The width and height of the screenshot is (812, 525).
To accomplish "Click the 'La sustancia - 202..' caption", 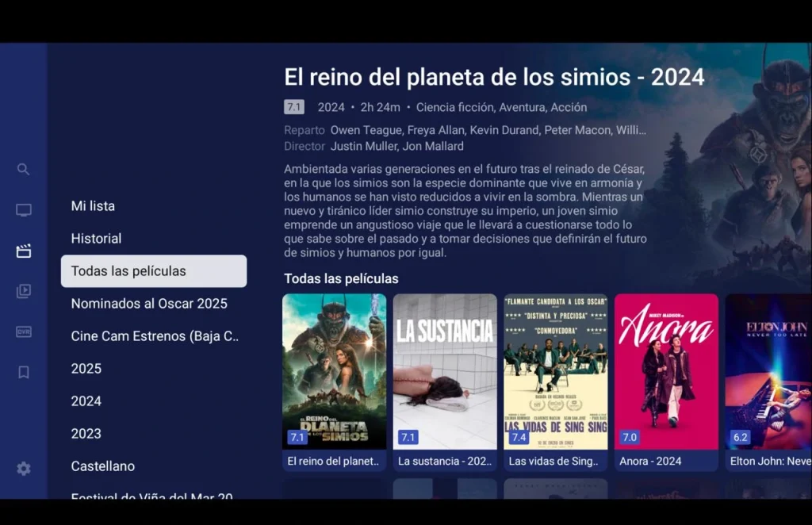I will pos(445,462).
